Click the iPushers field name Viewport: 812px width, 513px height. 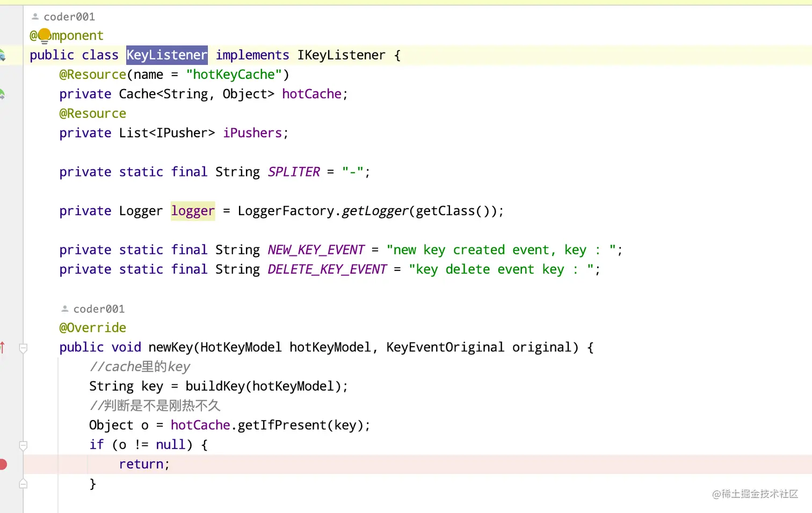252,133
